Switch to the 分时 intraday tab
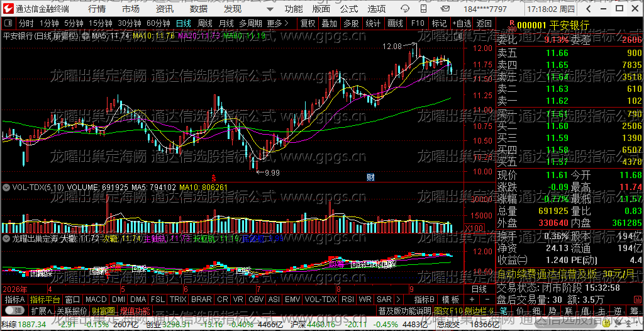This screenshot has width=644, height=331. (x=26, y=23)
